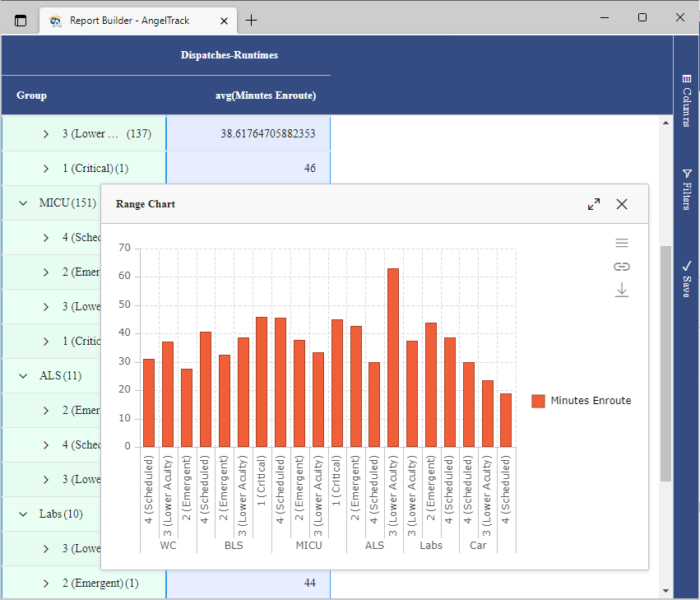Viewport: 700px width, 600px height.
Task: Click the browser sidebar panel icon
Action: [x=19, y=21]
